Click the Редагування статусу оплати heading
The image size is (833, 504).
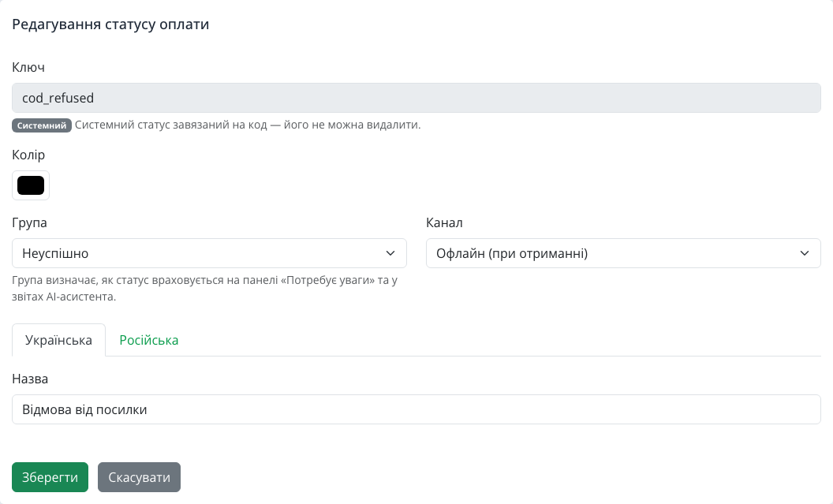click(110, 24)
